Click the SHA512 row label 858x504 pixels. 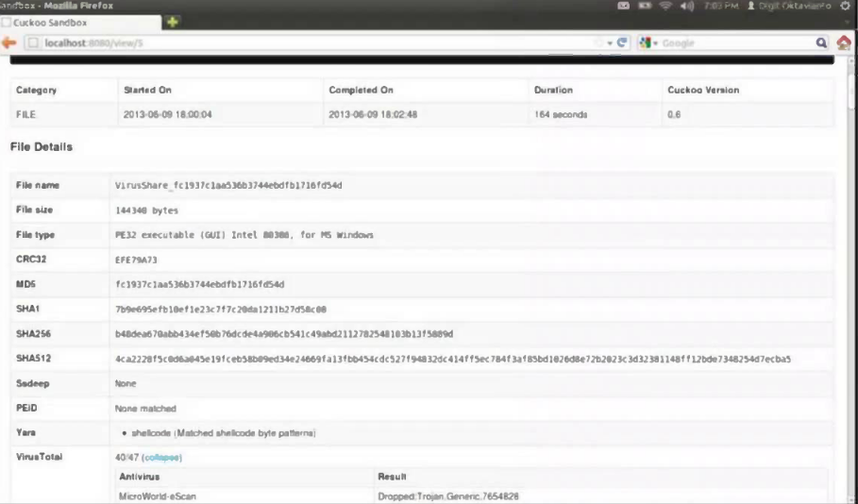(33, 359)
